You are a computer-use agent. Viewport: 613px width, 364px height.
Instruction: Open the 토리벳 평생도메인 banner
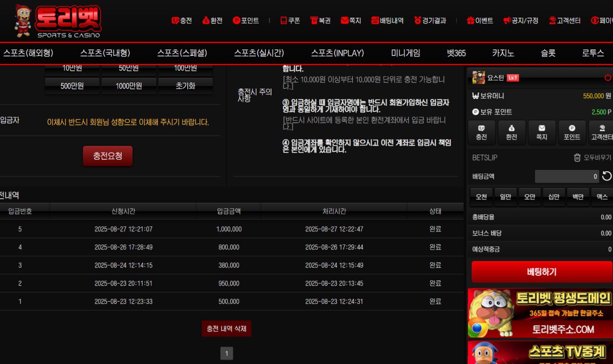(x=540, y=313)
